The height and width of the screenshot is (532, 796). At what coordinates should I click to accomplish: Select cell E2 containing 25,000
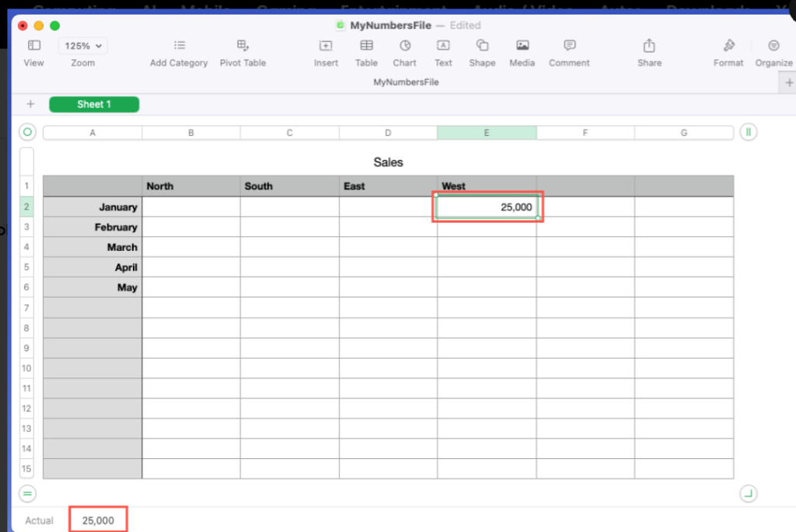click(487, 207)
